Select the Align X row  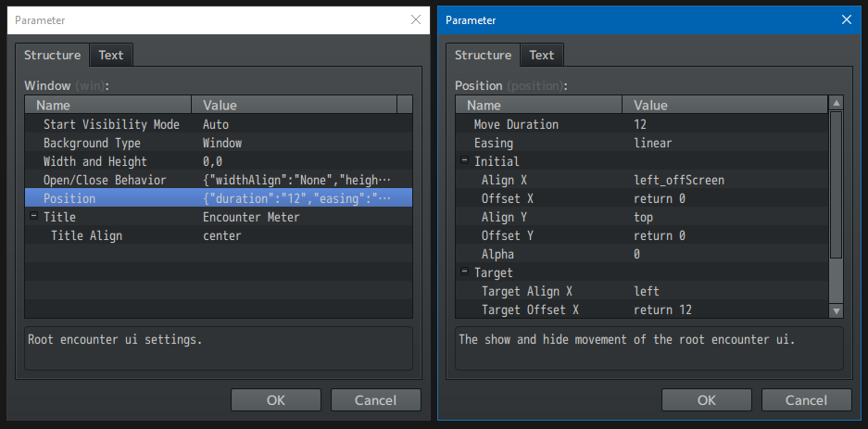[x=642, y=180]
